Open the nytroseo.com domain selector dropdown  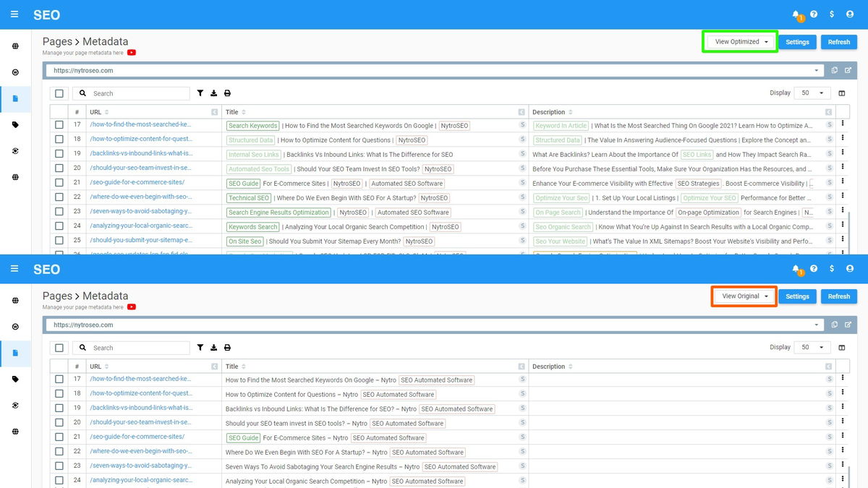817,70
